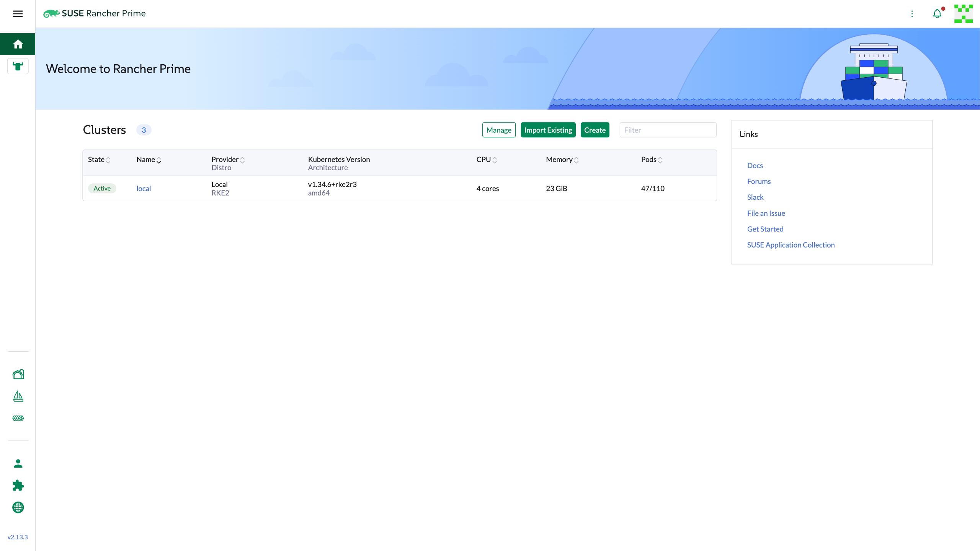Viewport: 980px width, 551px height.
Task: Open the File an Issue link
Action: 766,213
